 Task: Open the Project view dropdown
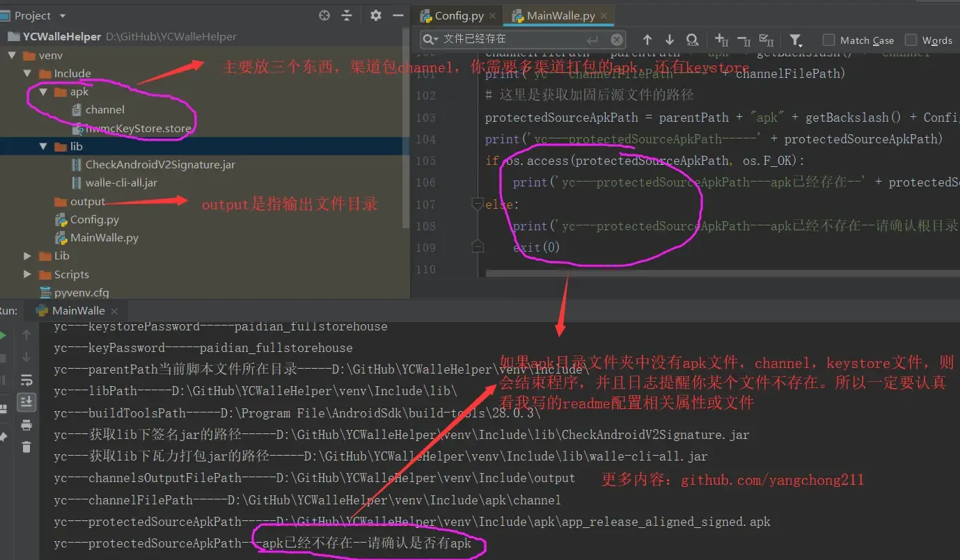[63, 16]
